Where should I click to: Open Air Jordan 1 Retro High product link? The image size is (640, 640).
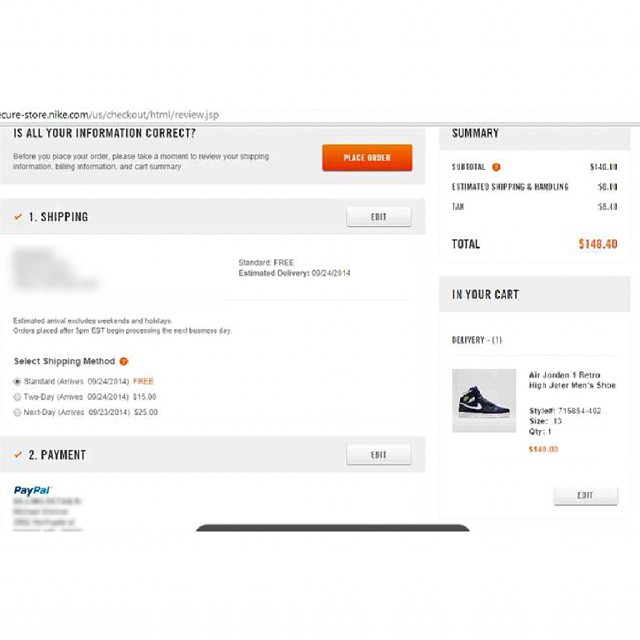[x=572, y=380]
